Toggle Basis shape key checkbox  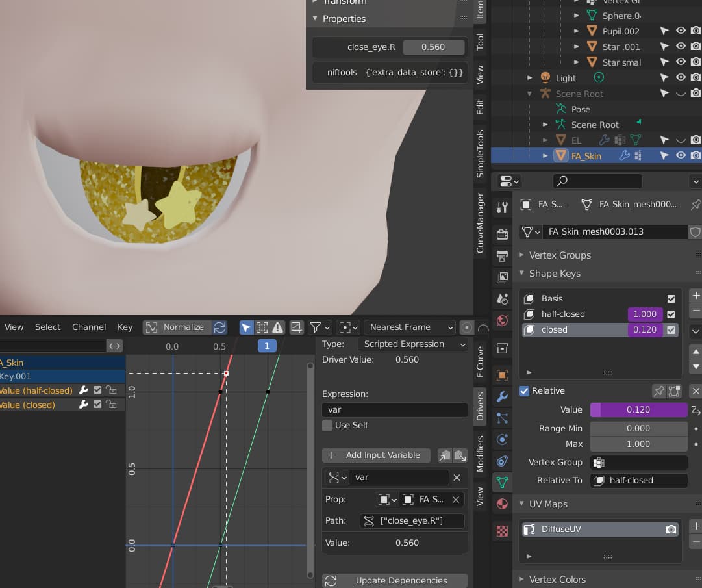click(x=671, y=299)
